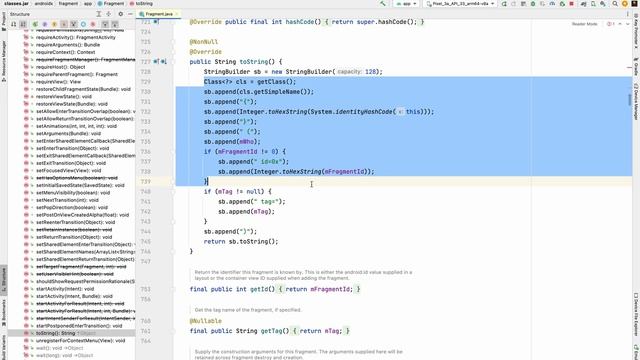Click the toString breadcrumb

[141, 3]
